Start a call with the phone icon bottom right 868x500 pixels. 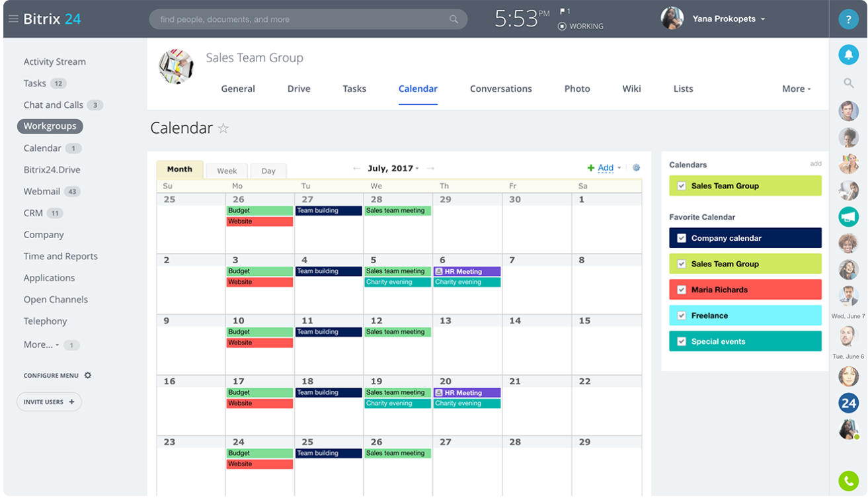(848, 481)
